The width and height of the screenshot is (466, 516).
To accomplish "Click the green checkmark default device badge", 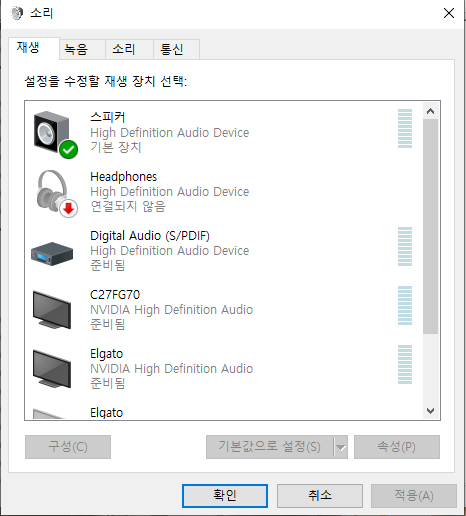I will coord(69,150).
